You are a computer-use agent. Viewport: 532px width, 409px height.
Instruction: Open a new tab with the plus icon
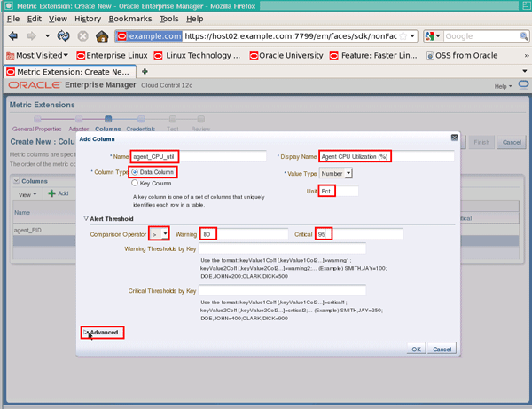[x=145, y=71]
